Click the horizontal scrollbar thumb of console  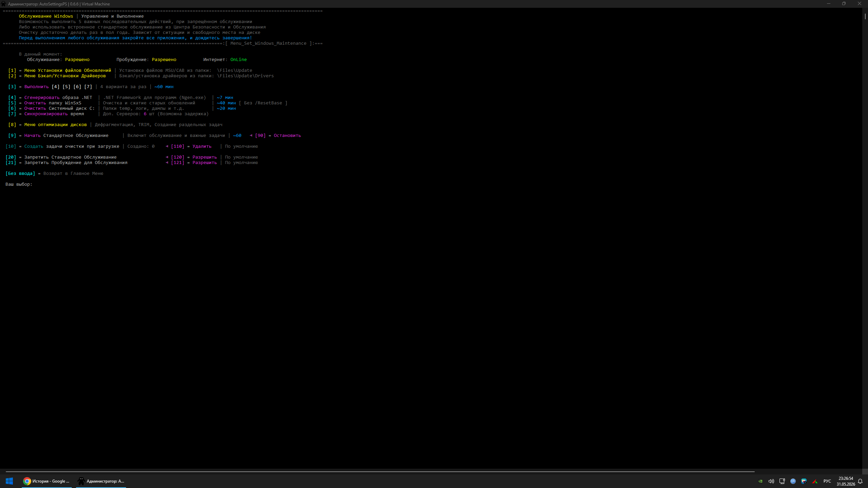click(380, 471)
